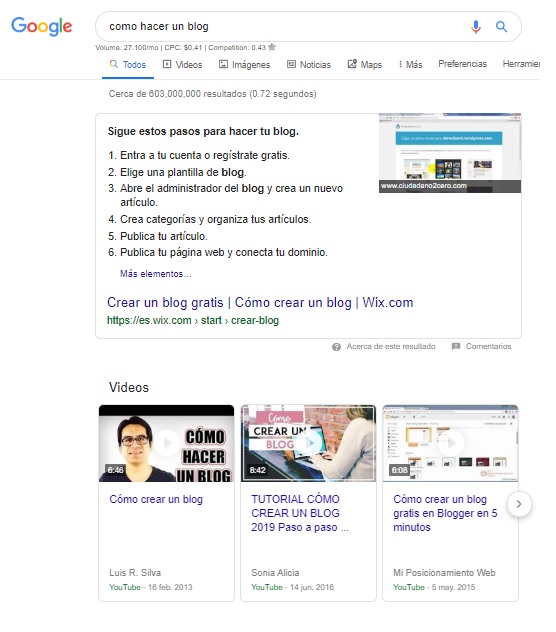Click the 'Videos' section heading
This screenshot has width=556, height=632.
129,387
